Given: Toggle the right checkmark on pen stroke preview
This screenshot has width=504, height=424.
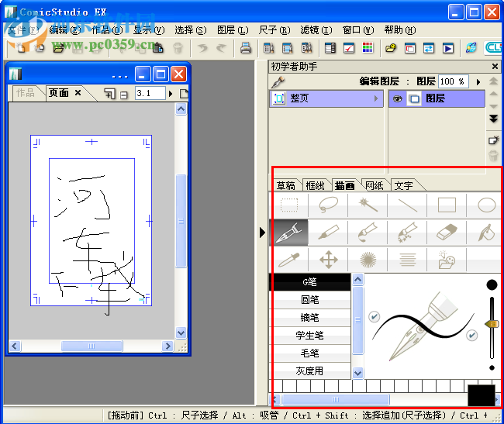Looking at the screenshot, I should [x=471, y=336].
